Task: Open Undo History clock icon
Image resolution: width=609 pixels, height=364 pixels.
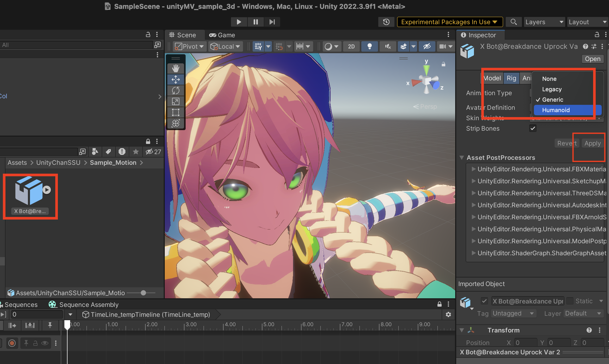Action: click(x=386, y=22)
